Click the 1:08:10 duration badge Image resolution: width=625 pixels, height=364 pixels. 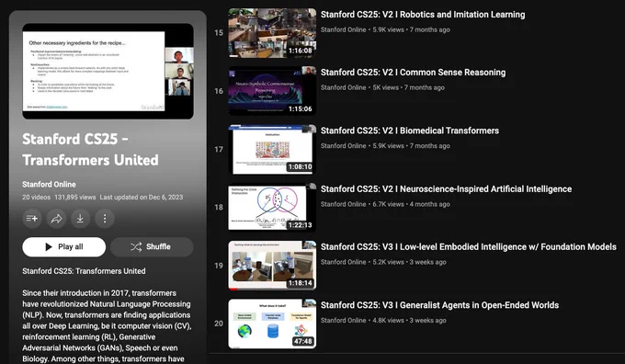click(x=301, y=167)
